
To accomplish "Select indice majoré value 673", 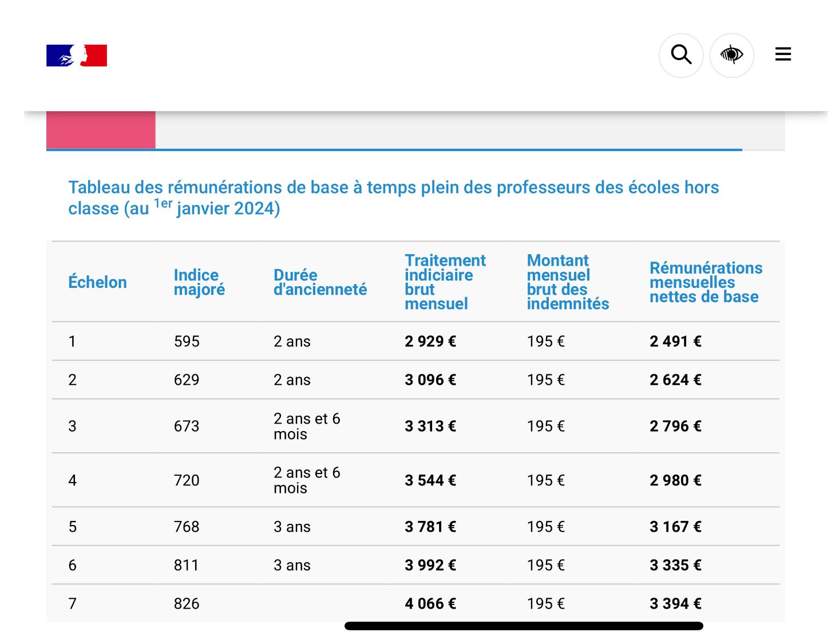I will tap(187, 426).
